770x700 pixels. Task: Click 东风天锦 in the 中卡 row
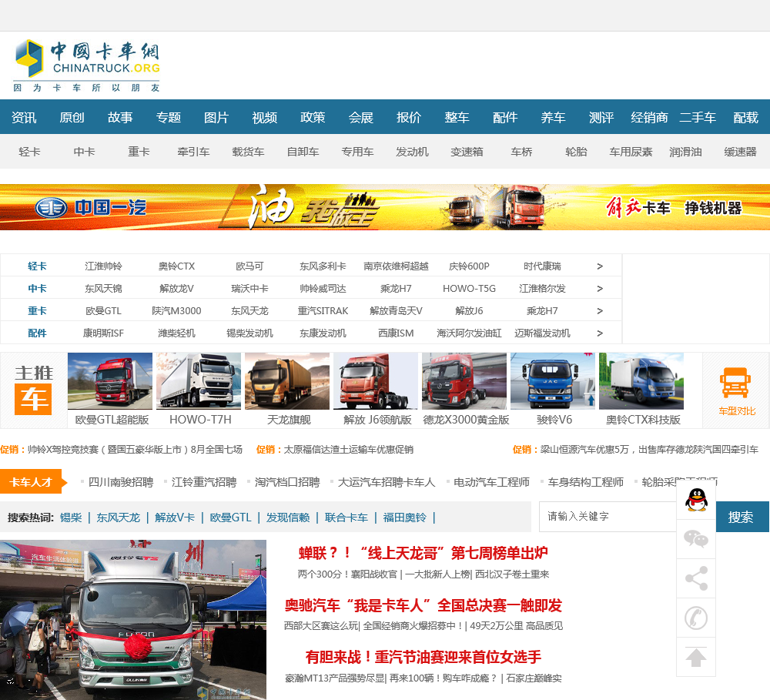(103, 288)
